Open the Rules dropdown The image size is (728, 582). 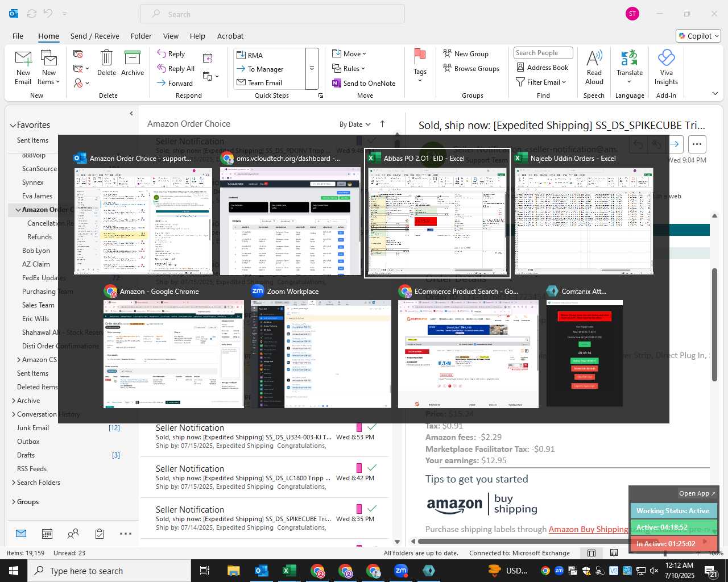349,68
